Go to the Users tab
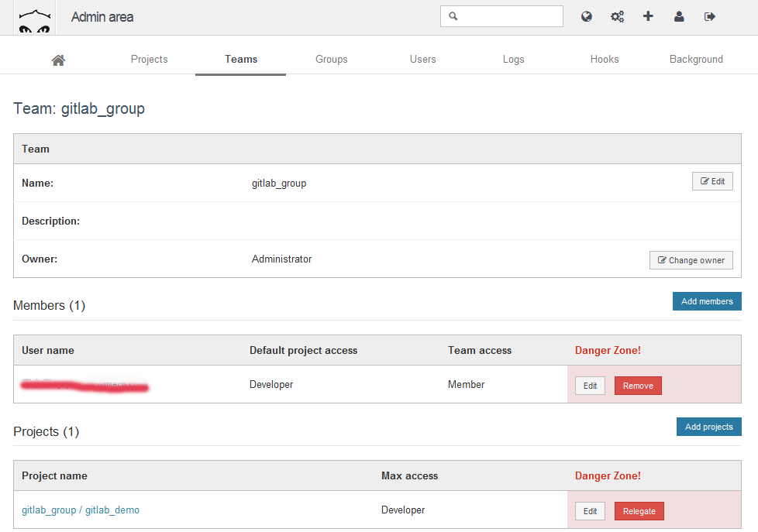Image resolution: width=758 pixels, height=532 pixels. point(423,59)
